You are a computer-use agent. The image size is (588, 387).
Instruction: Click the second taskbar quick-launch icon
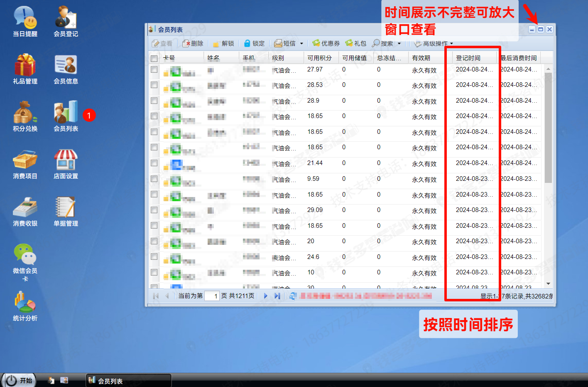click(64, 380)
